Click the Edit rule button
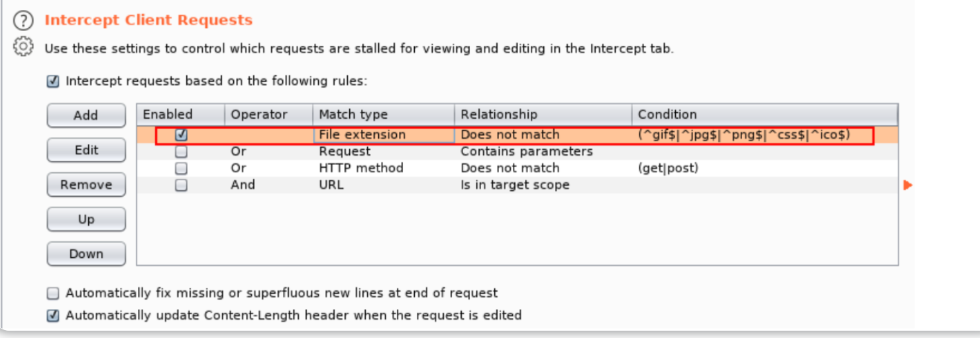Viewport: 980px width, 338px height. 85,150
